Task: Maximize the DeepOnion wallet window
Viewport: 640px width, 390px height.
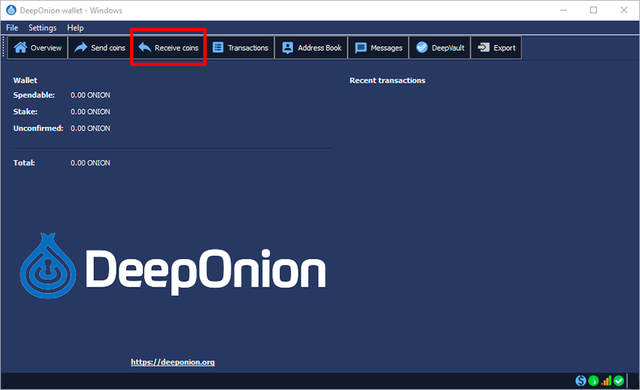Action: pos(593,10)
